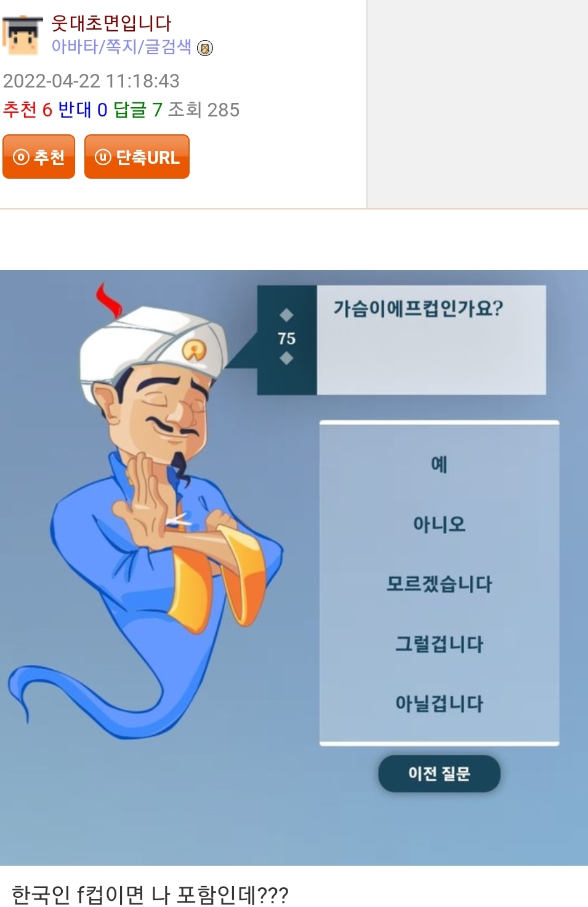Click the question number 75 indicator

click(286, 338)
